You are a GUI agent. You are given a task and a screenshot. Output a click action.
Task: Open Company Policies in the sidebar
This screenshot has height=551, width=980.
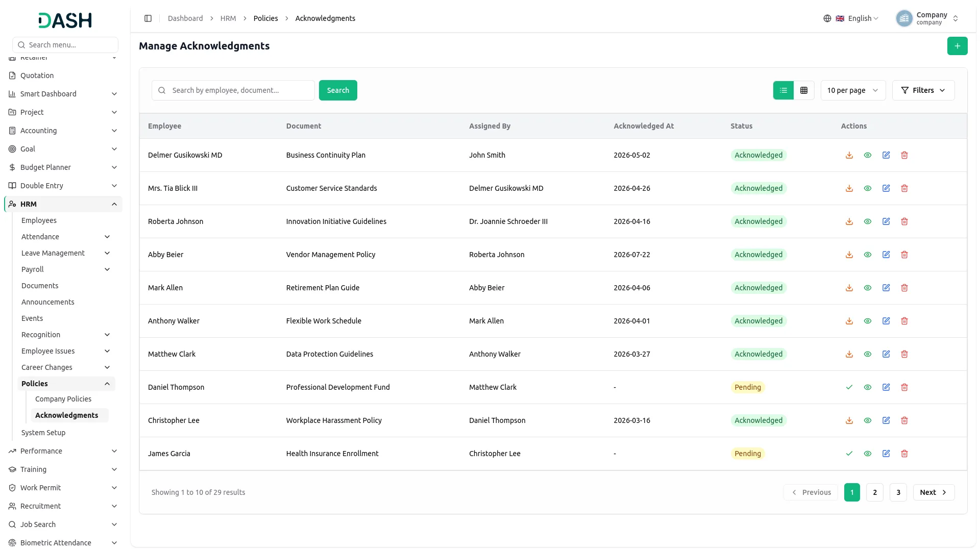pyautogui.click(x=63, y=399)
